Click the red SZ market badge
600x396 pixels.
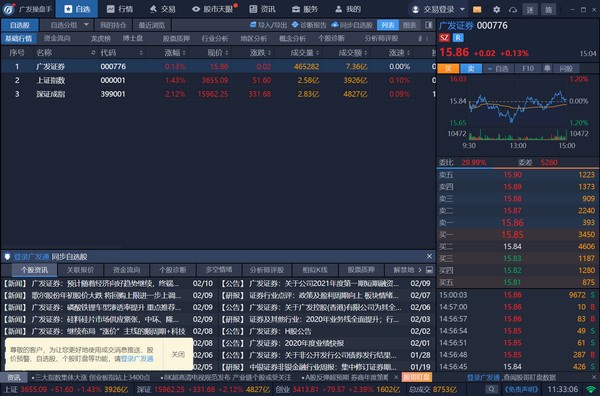coord(444,38)
